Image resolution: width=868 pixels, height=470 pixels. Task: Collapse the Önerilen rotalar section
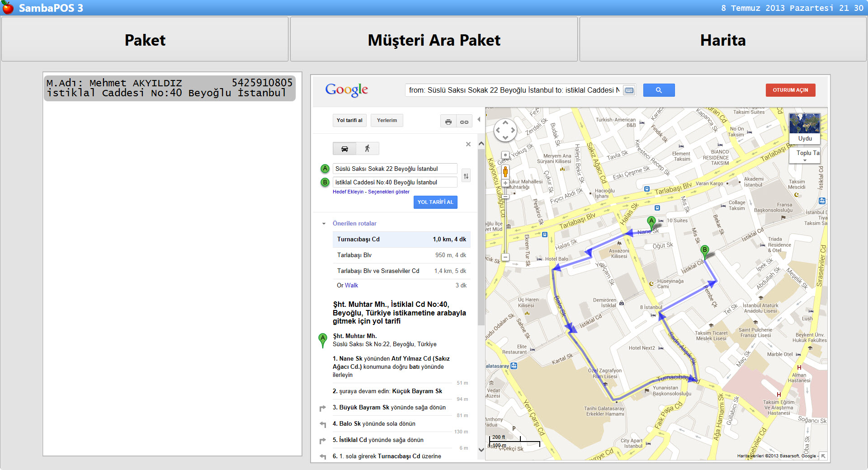[323, 223]
